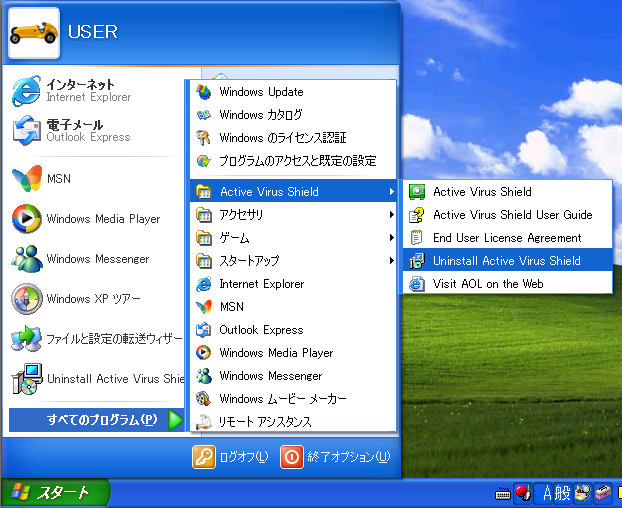Click the リモート アシスタンス icon
Screen dimensions: 622x508
click(204, 422)
